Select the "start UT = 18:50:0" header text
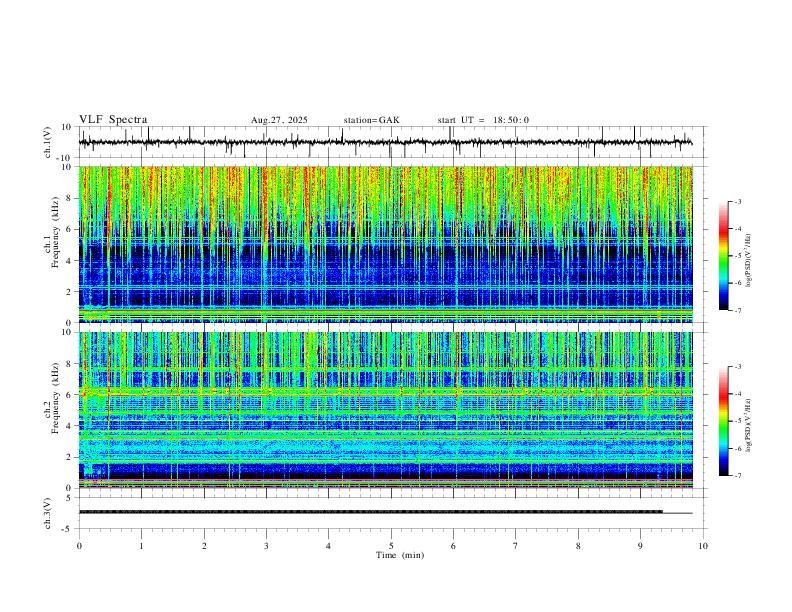The height and width of the screenshot is (612, 792). (x=483, y=120)
